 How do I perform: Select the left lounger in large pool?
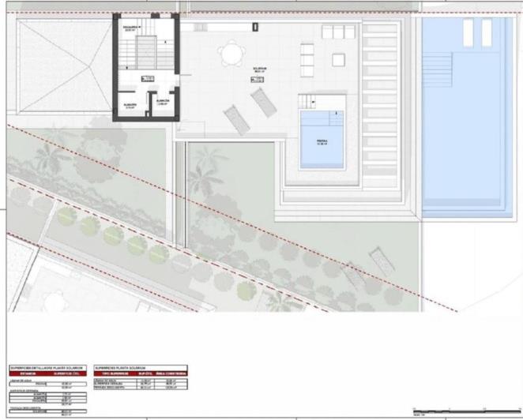468,32
